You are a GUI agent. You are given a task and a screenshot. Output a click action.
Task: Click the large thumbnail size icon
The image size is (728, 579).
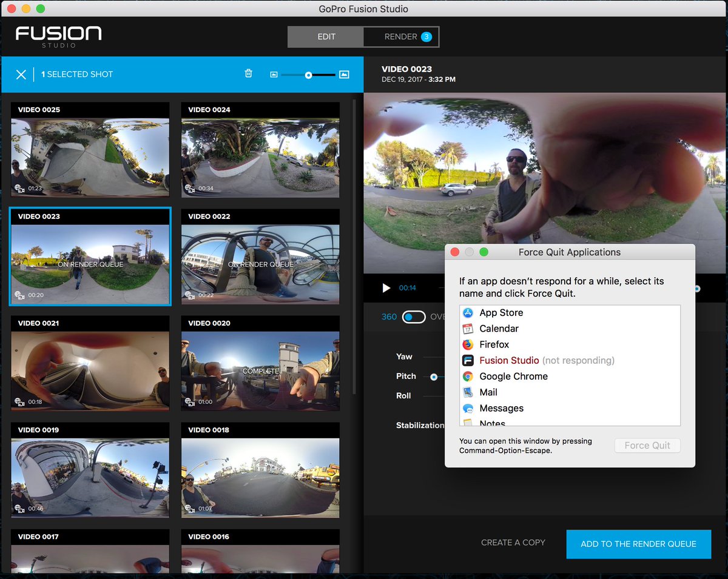pos(344,74)
